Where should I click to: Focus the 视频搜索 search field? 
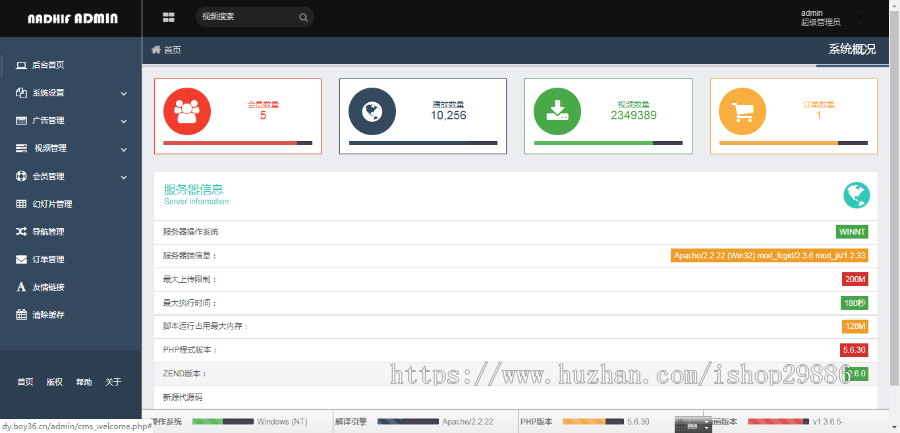(x=255, y=17)
